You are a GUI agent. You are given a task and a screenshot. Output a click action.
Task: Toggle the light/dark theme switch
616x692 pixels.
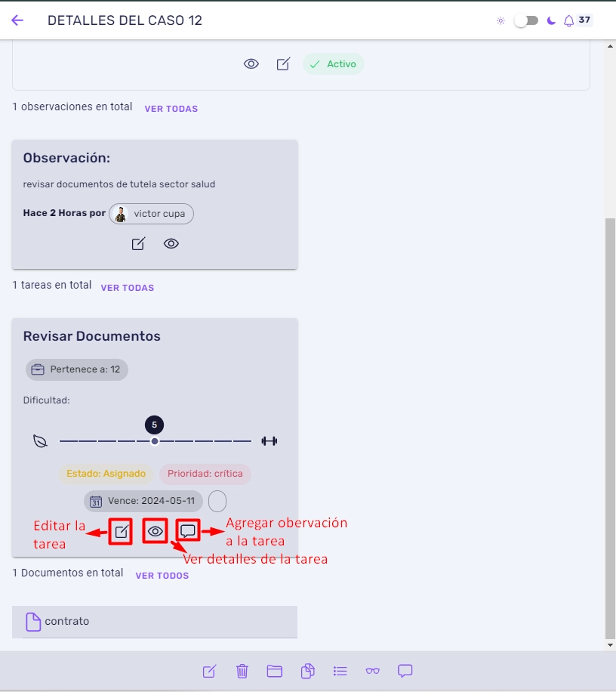[526, 20]
